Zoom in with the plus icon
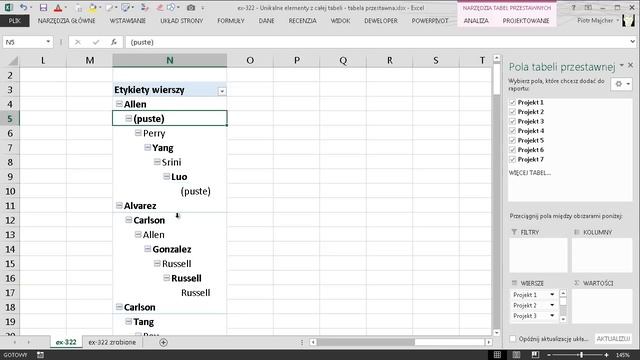This screenshot has width=640, height=360. click(x=607, y=355)
